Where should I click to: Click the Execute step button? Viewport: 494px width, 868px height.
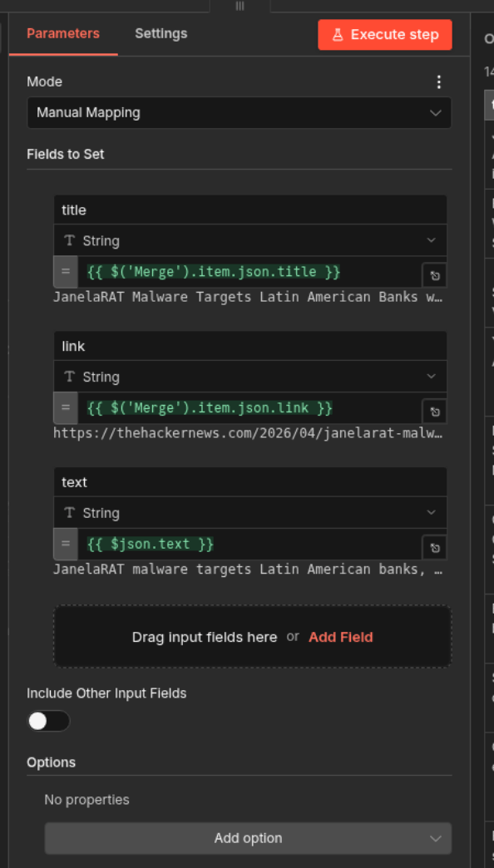point(385,35)
